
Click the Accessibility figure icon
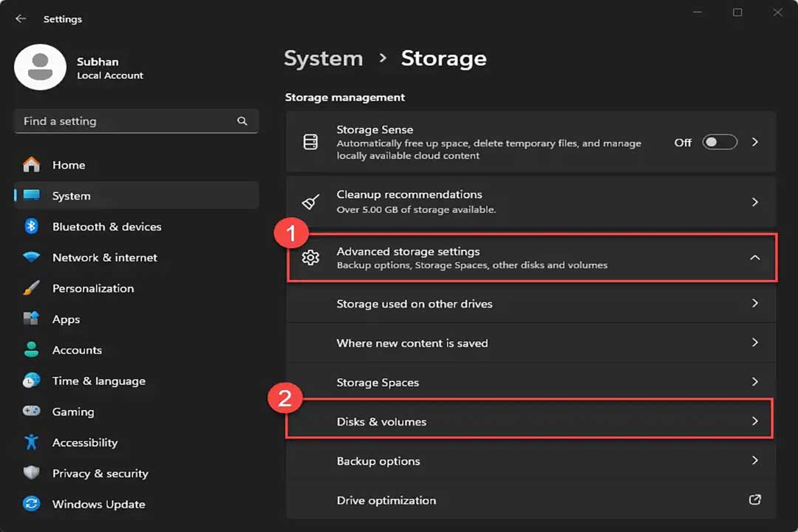point(32,442)
